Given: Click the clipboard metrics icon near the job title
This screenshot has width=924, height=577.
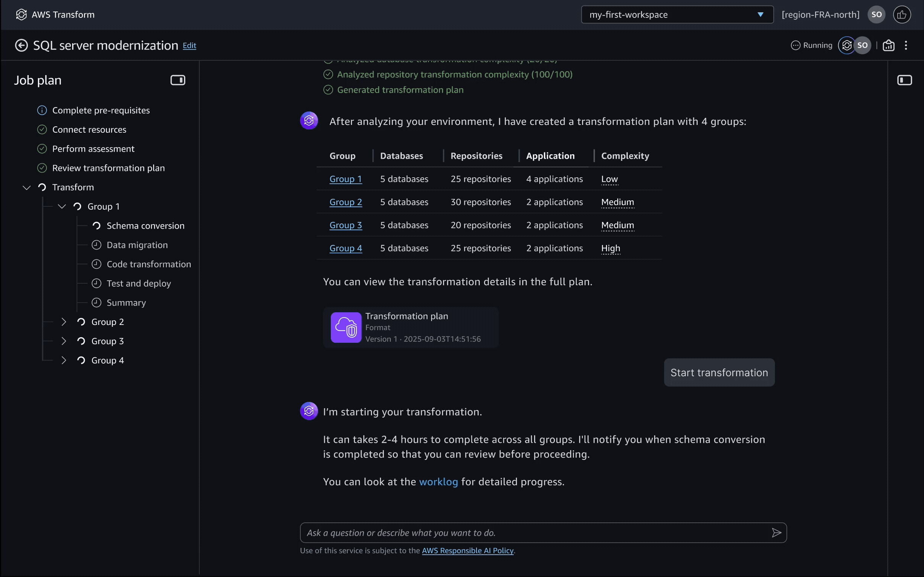Looking at the screenshot, I should pos(888,45).
